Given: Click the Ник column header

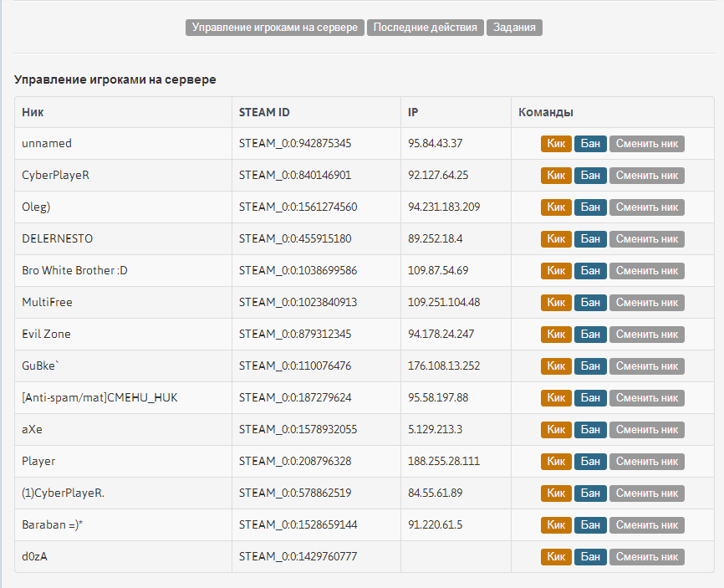Looking at the screenshot, I should click(x=33, y=112).
